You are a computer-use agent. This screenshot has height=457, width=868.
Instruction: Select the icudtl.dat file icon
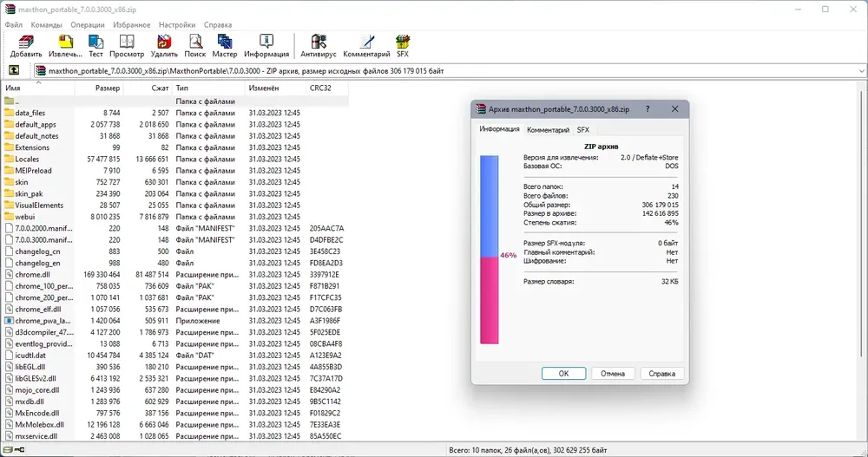coord(9,356)
